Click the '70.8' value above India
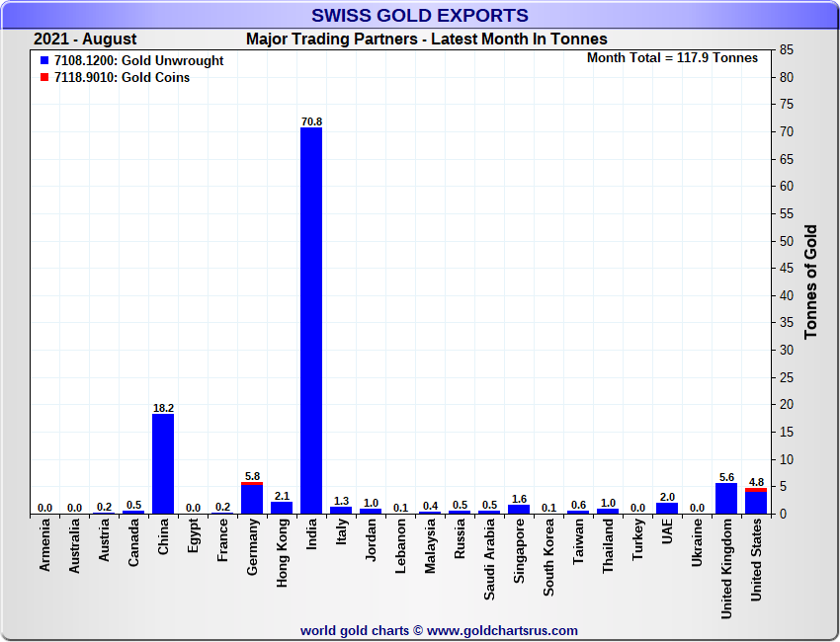 [311, 121]
